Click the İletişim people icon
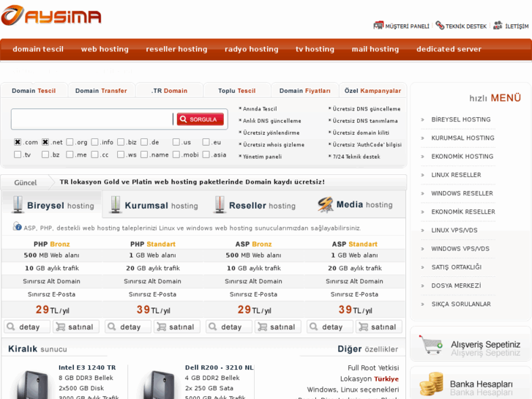This screenshot has height=399, width=532. coord(498,25)
